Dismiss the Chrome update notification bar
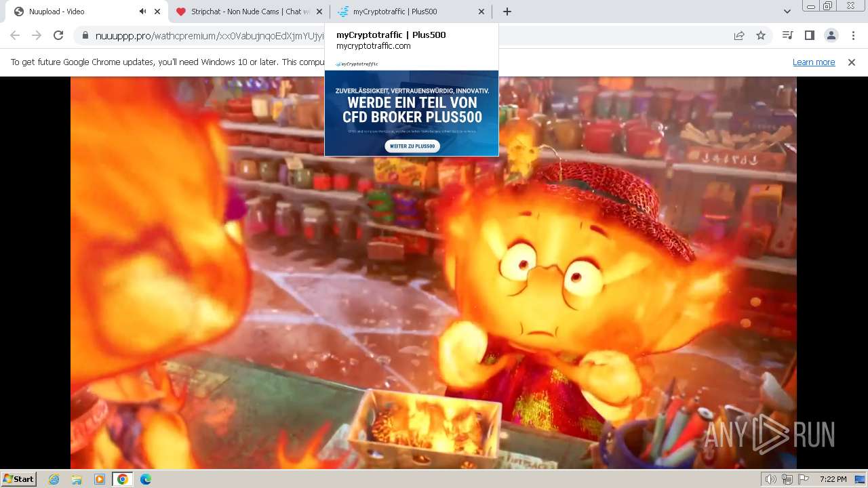Image resolution: width=868 pixels, height=488 pixels. coord(852,62)
